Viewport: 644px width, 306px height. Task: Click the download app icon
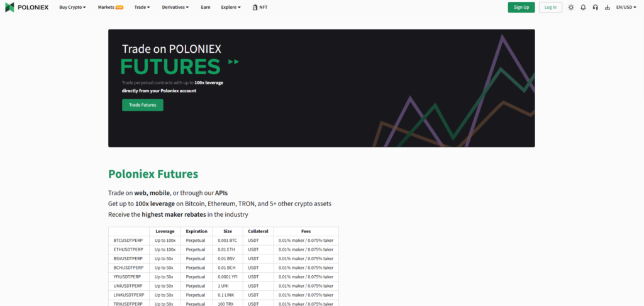608,8
